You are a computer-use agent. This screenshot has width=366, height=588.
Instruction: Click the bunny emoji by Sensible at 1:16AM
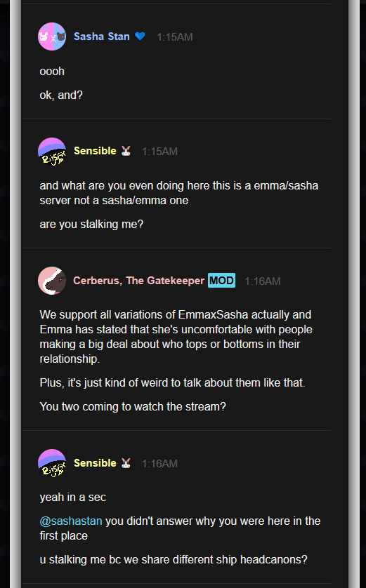(126, 464)
